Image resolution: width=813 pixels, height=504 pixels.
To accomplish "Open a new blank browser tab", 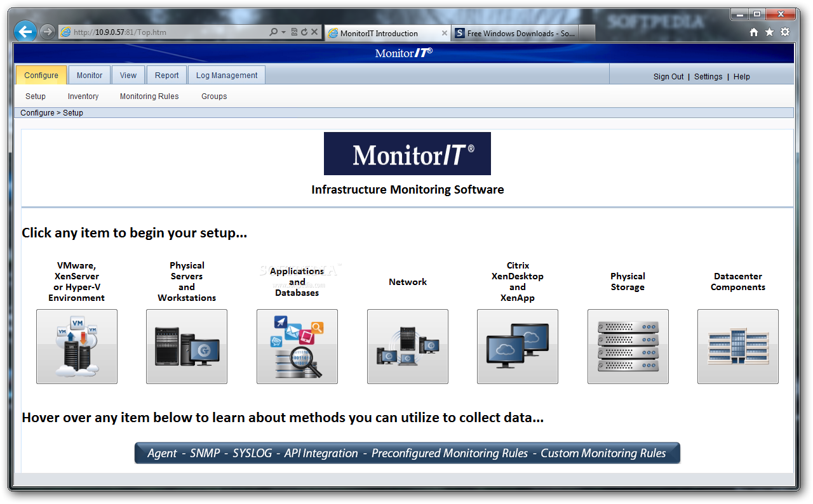I will [x=587, y=34].
